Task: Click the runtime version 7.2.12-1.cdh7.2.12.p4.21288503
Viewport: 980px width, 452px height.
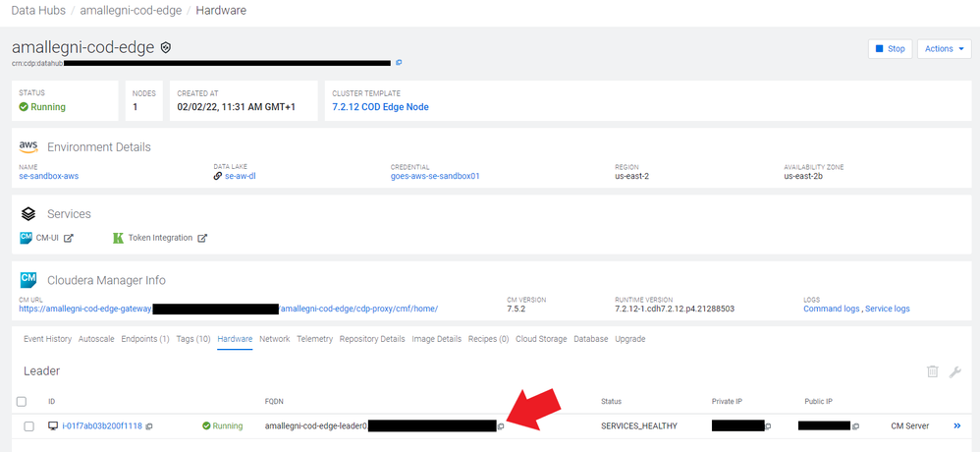Action: [675, 309]
